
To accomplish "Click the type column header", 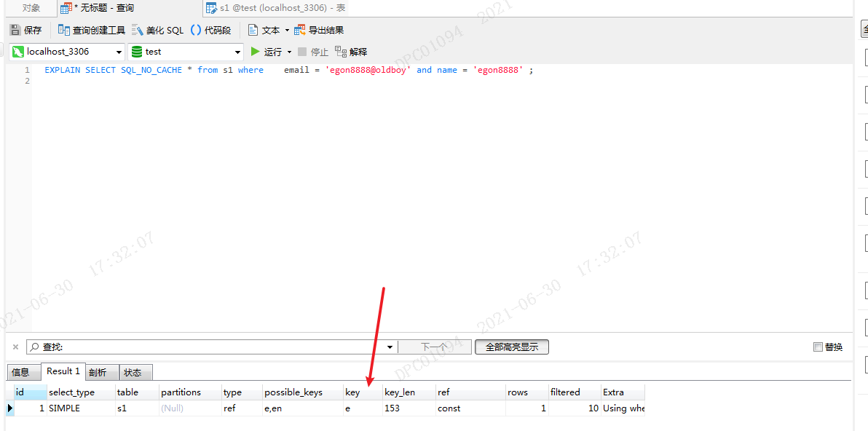I will (242, 392).
